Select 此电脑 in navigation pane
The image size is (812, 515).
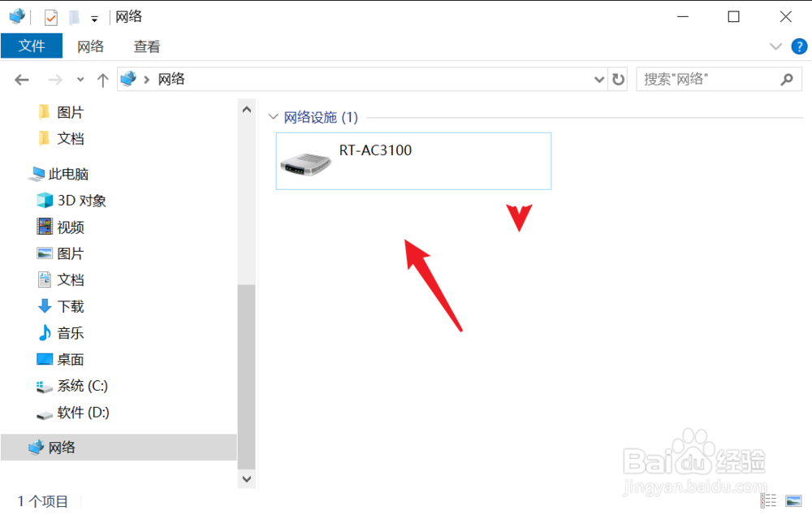click(68, 174)
